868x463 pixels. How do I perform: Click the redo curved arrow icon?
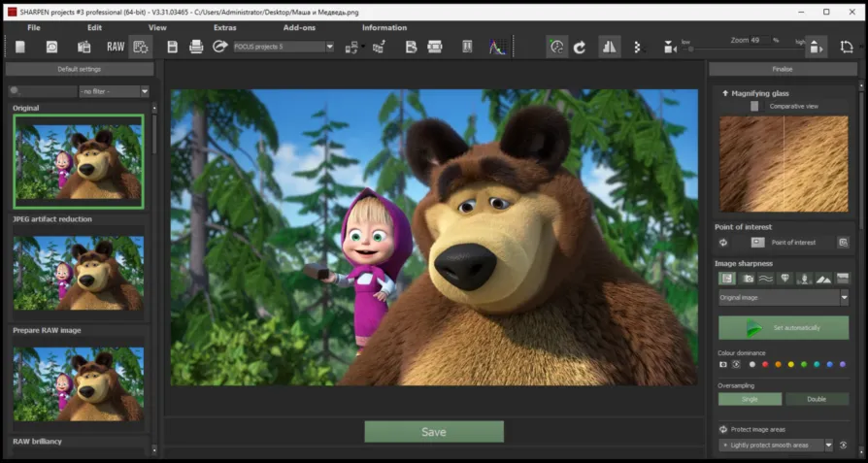[x=579, y=48]
